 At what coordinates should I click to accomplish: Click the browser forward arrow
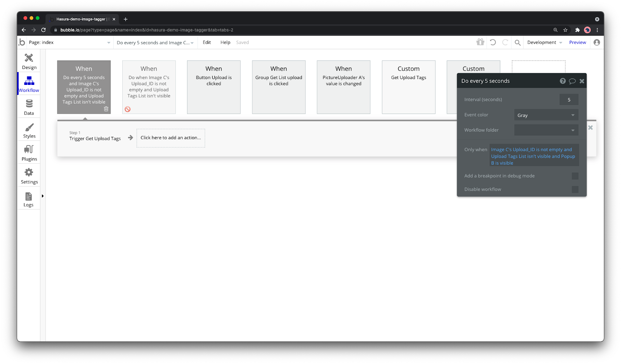pos(34,30)
